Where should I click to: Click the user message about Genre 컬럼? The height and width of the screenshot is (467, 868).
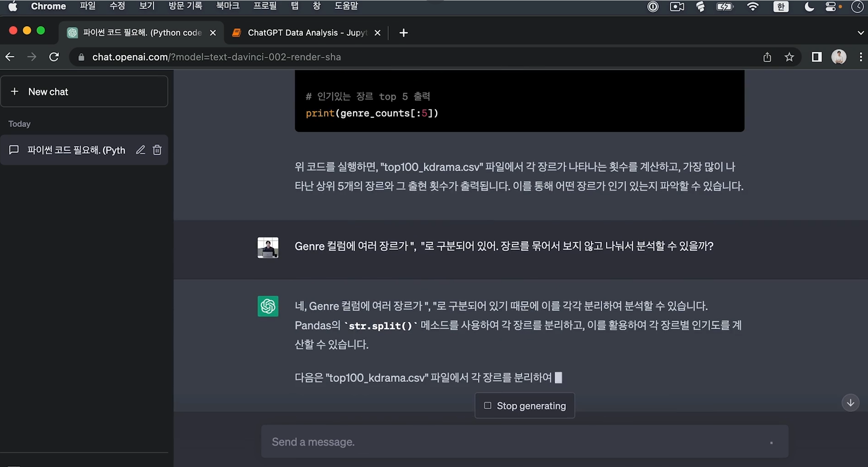tap(504, 246)
